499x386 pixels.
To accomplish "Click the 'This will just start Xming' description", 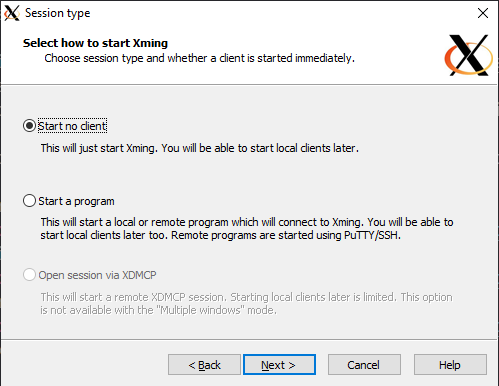I will tap(200, 148).
